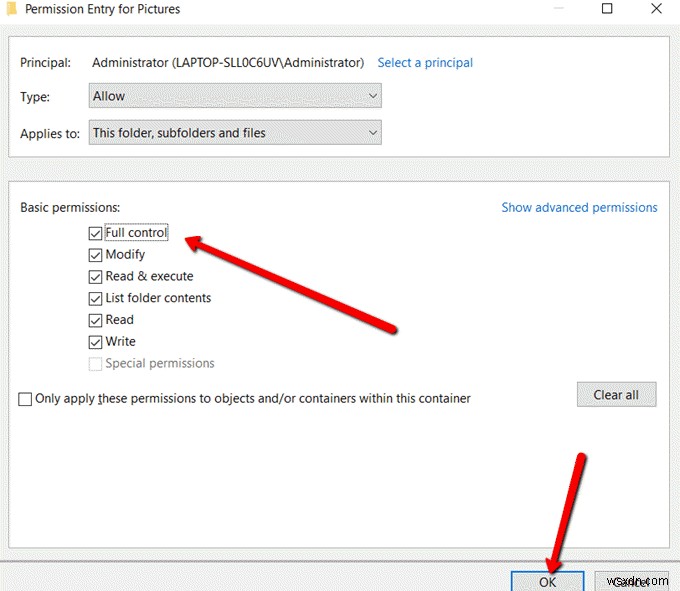Click the Permission Entry for Pictures title

coord(102,9)
